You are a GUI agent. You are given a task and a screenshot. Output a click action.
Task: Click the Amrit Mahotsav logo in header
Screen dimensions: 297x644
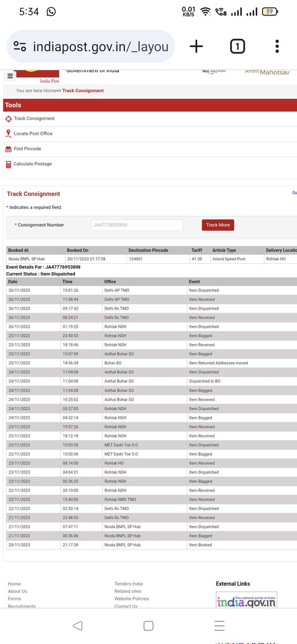(266, 71)
